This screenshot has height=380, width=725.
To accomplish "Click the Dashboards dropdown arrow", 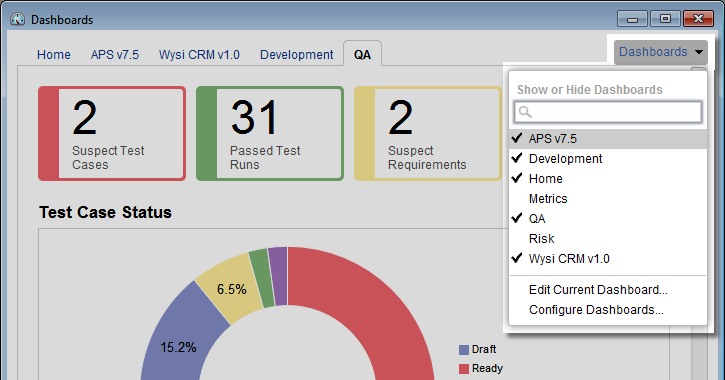I will (x=699, y=52).
